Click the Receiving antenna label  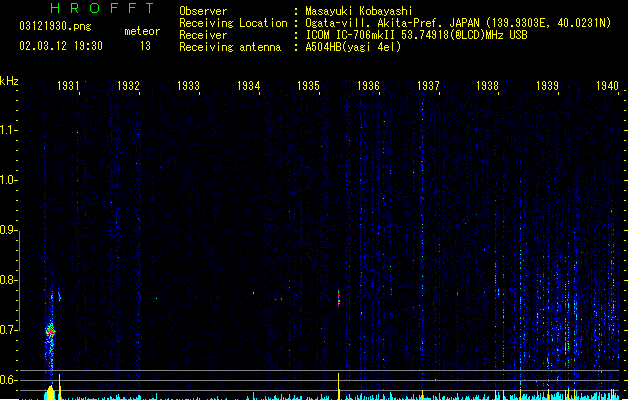230,47
